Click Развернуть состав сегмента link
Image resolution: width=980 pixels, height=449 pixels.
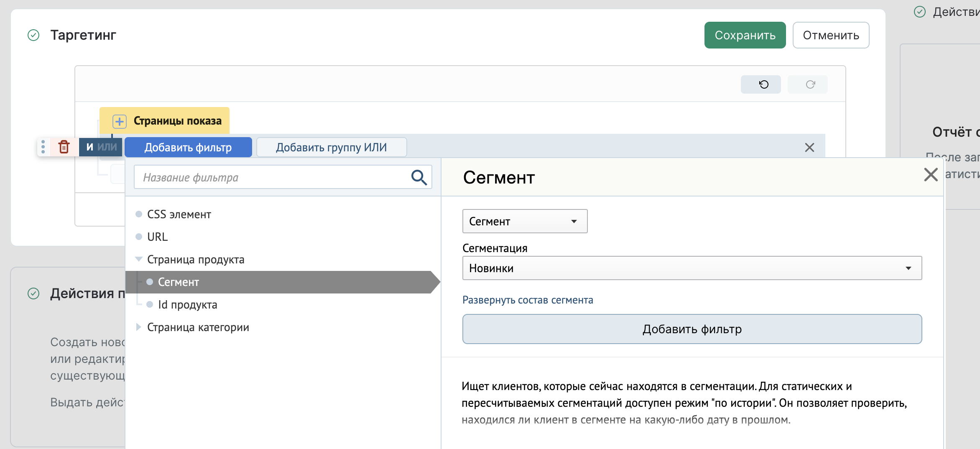tap(528, 300)
